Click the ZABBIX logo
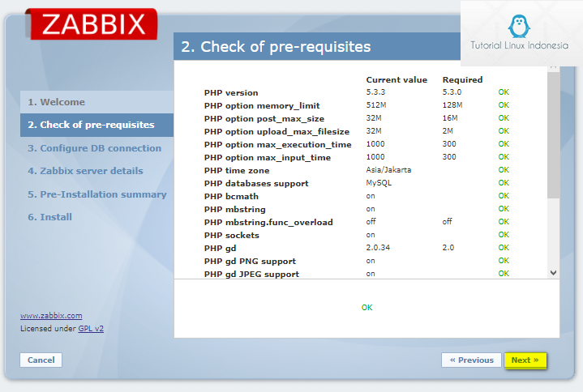The height and width of the screenshot is (392, 583). 92,23
